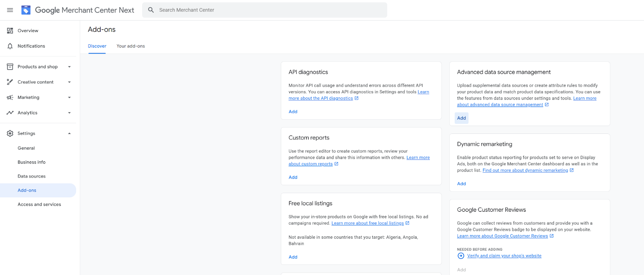Click the Creative content wand icon

click(x=10, y=82)
